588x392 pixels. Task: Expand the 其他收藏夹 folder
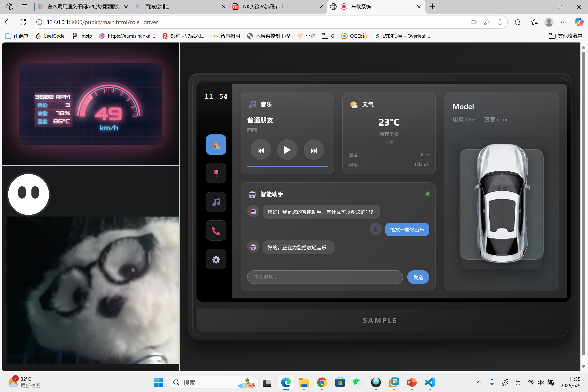[566, 36]
